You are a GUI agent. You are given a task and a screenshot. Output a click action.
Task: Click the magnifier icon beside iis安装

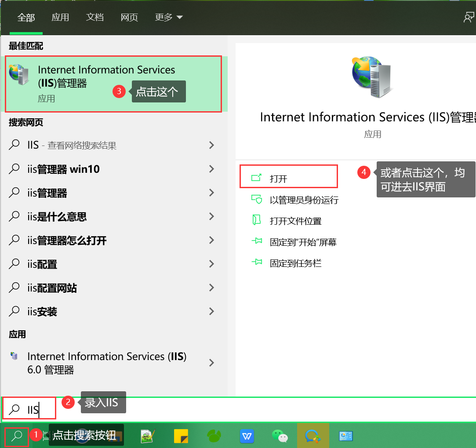pyautogui.click(x=14, y=311)
